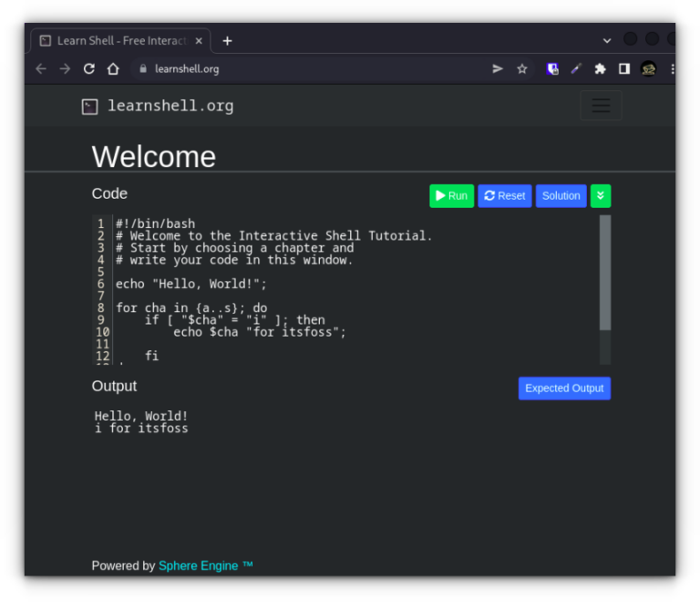Bookmark this page with the star icon
The image size is (700, 602).
(x=522, y=68)
